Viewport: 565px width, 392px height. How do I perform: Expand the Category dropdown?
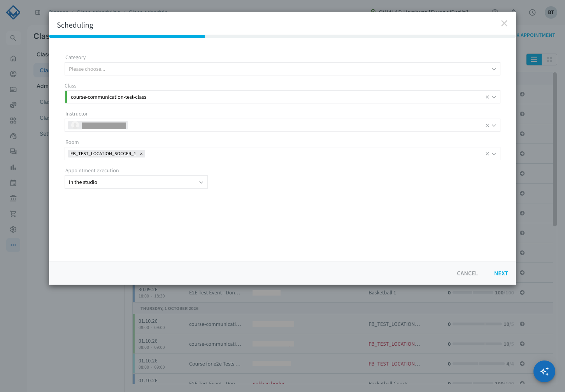[282, 69]
